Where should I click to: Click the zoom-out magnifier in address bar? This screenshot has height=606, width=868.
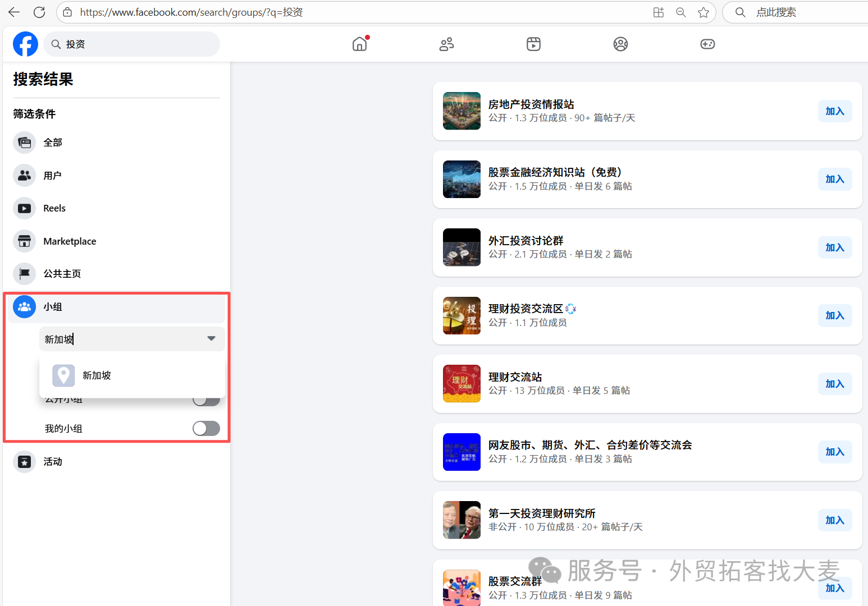tap(681, 12)
